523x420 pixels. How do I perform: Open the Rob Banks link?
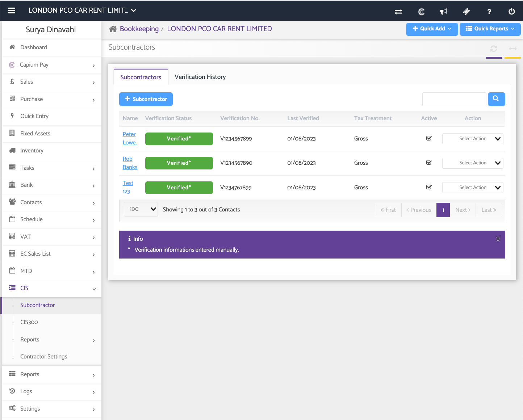(130, 163)
